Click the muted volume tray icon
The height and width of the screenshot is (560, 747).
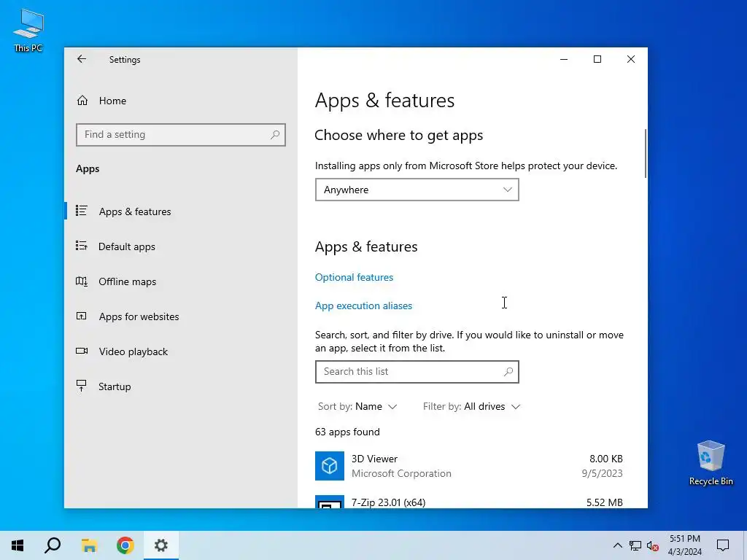(x=653, y=545)
